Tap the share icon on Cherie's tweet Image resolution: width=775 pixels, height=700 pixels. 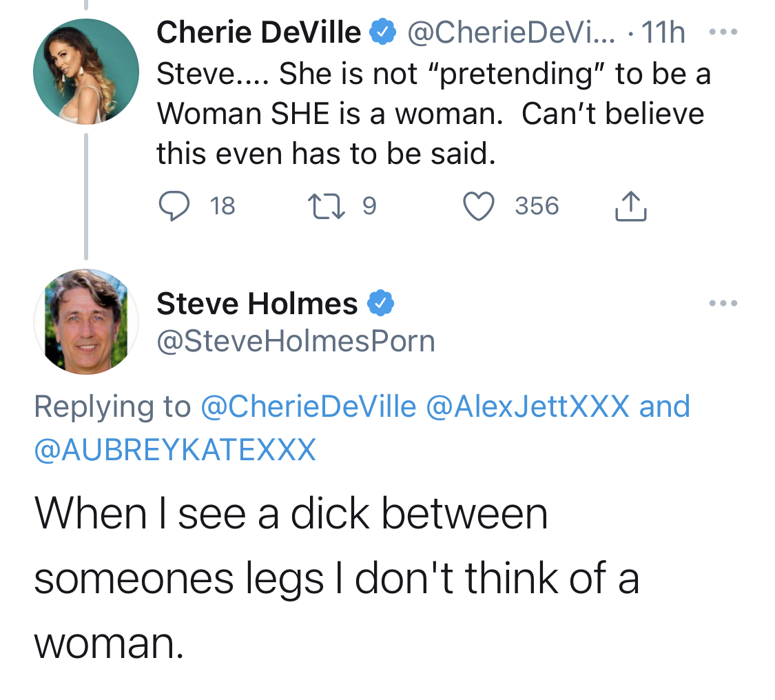(x=630, y=205)
